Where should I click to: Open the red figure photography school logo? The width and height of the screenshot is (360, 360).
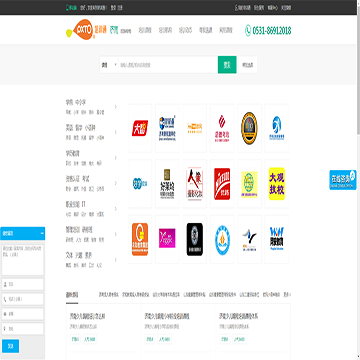pos(195,184)
